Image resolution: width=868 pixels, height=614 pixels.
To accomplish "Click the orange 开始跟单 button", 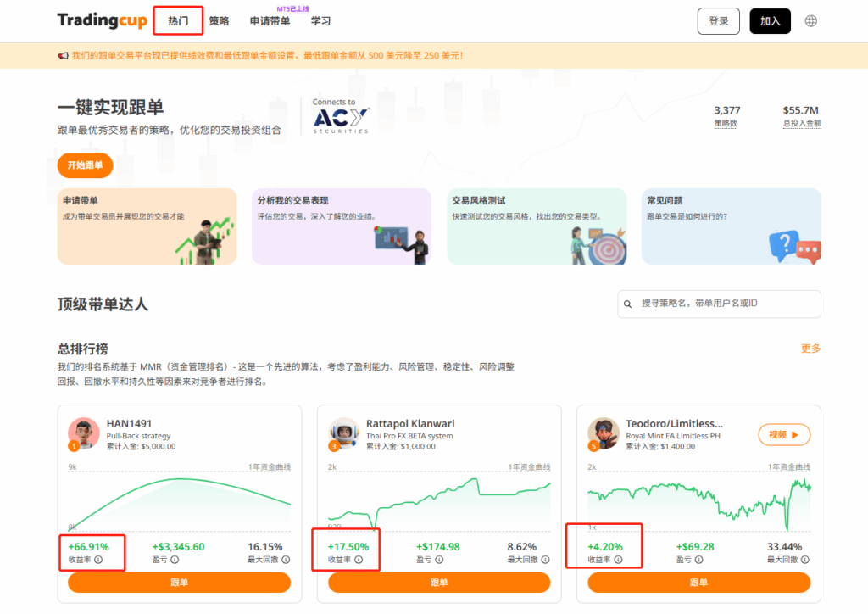I will coord(85,165).
